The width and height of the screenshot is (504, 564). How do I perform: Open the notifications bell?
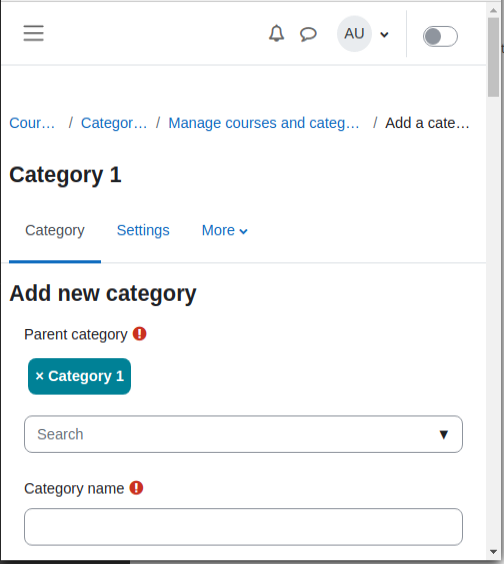(x=276, y=33)
